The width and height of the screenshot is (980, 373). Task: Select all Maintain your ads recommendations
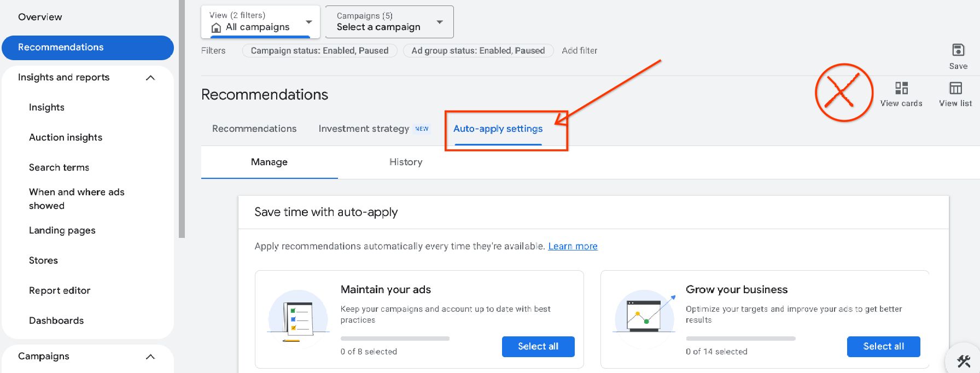538,347
